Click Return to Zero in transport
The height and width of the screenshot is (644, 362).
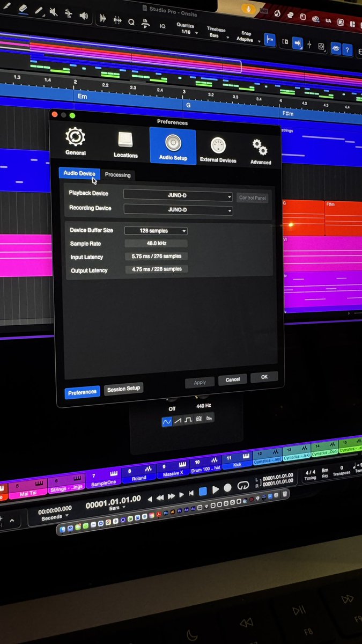(191, 494)
